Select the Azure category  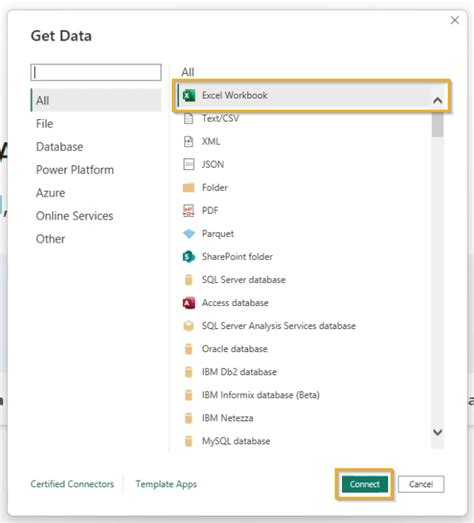[50, 193]
